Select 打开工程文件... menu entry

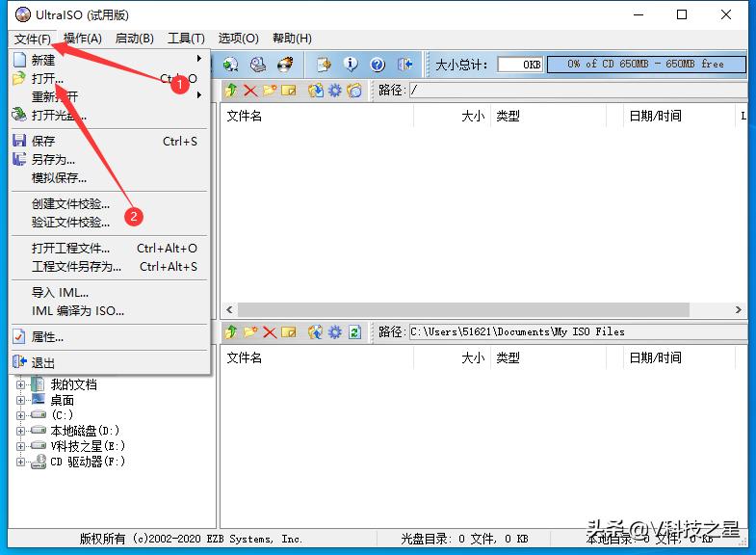pyautogui.click(x=110, y=248)
